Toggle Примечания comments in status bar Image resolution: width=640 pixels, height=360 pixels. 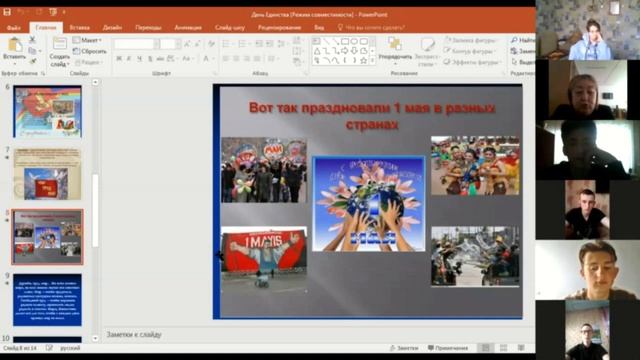[448, 348]
